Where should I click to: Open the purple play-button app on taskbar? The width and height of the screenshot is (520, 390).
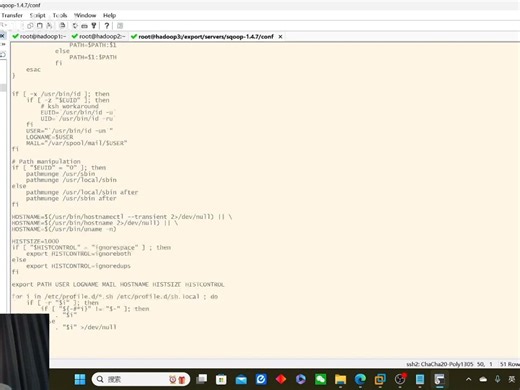tap(301, 379)
